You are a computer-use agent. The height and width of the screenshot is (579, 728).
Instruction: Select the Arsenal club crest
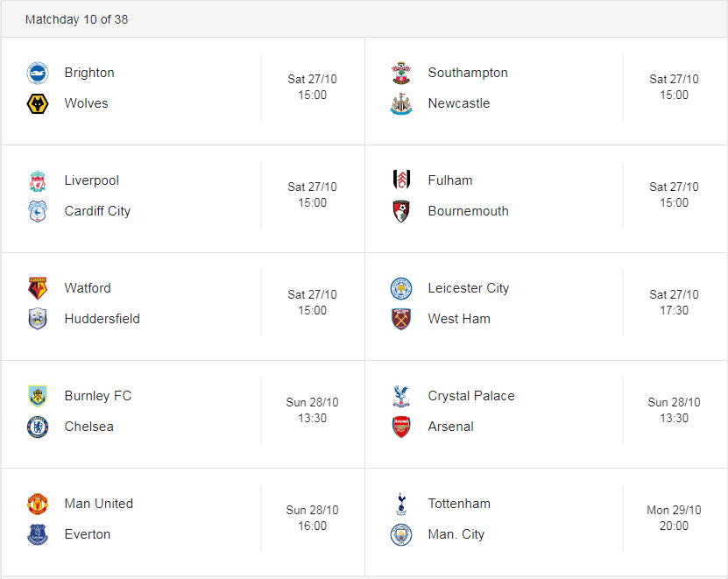[x=401, y=427]
